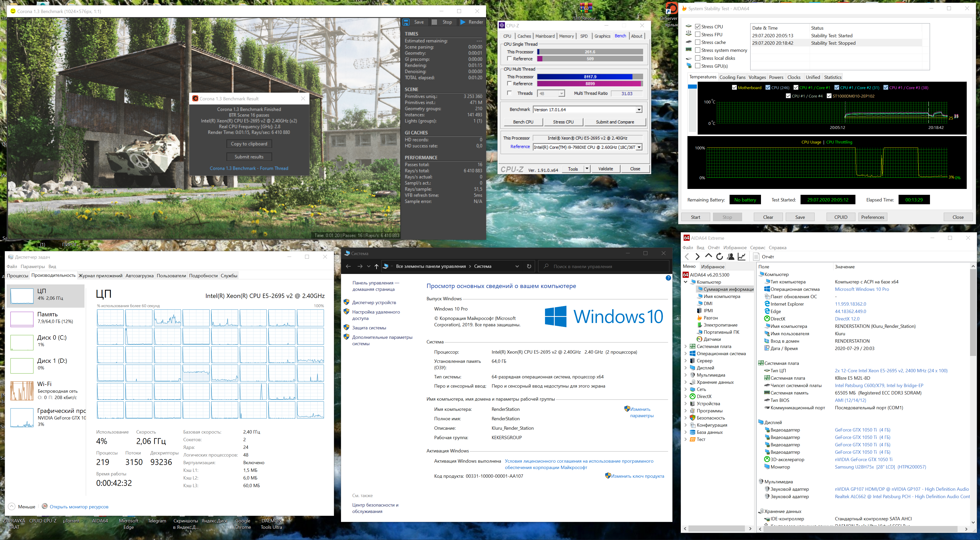Open Benchmark version dropdown in CPU-Z
980x540 pixels.
coord(639,110)
